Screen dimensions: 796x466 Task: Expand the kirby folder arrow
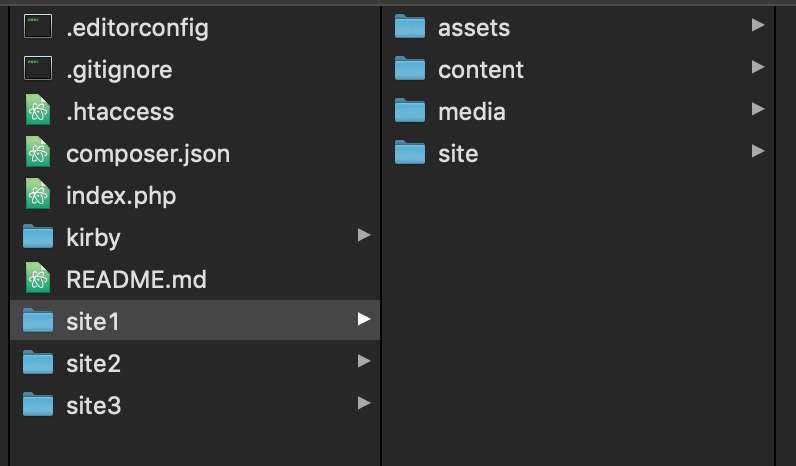pos(364,236)
